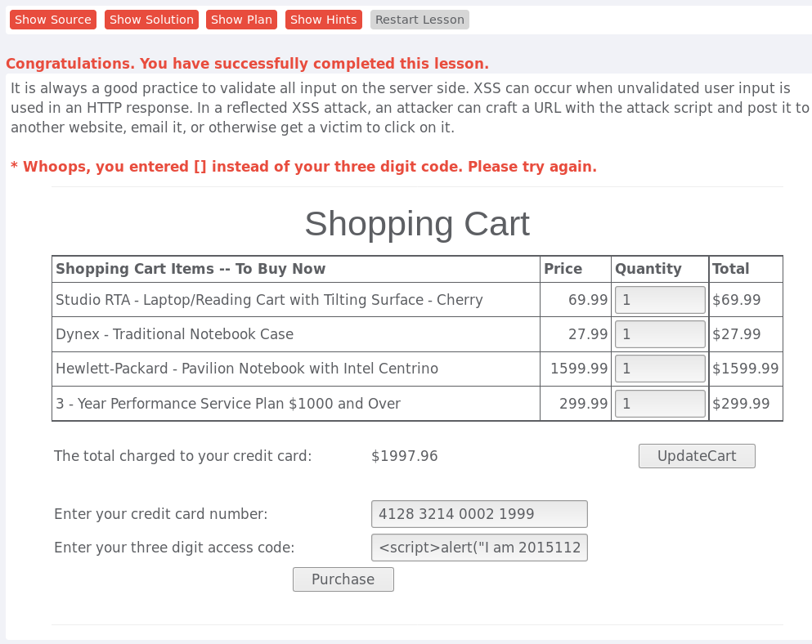
Task: Open the Show Solution button
Action: click(151, 20)
